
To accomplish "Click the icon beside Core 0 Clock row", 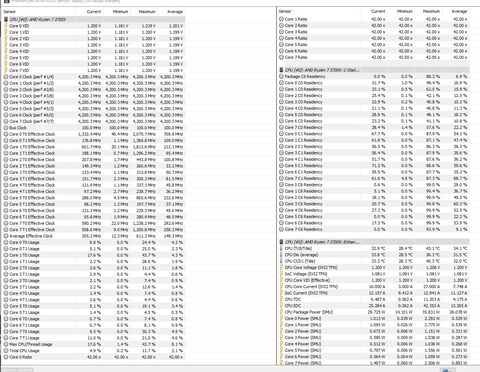I will (x=6, y=77).
